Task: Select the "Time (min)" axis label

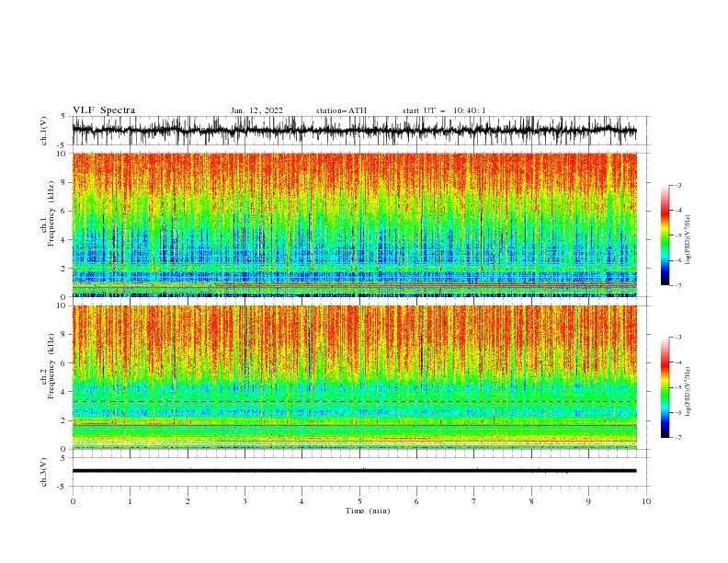Action: [368, 511]
